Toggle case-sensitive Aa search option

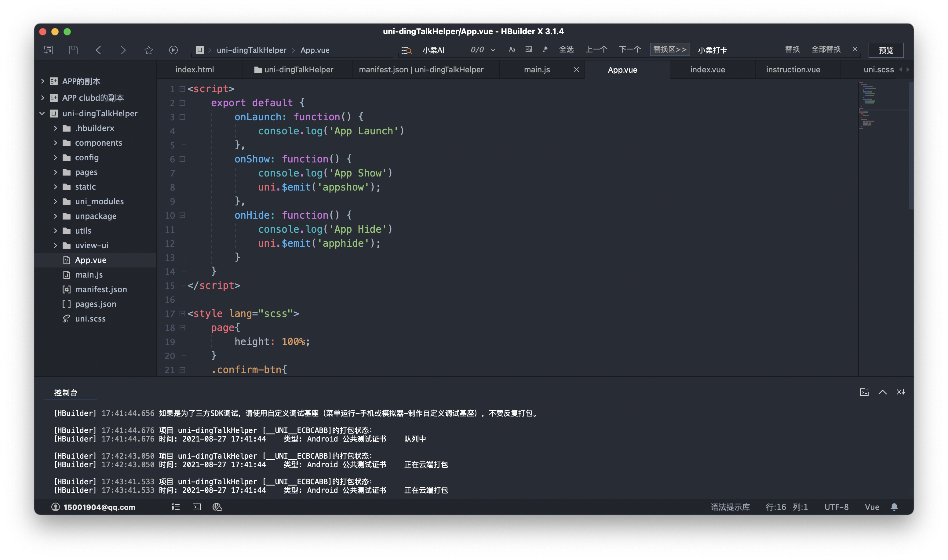pyautogui.click(x=512, y=49)
